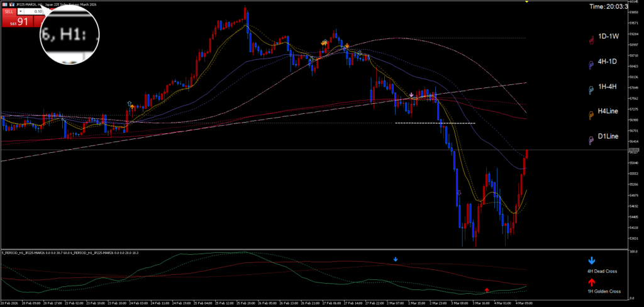Screen dimensions: 644x307
Task: Click the red up arrow in oscillator
Action: (x=487, y=290)
